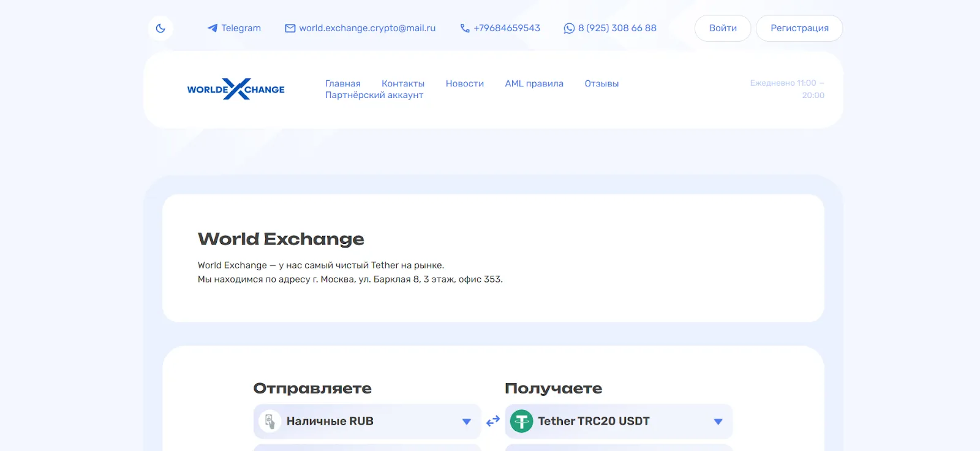This screenshot has height=451, width=980.
Task: Click the arrow of the Tether TRC20 USDT selector
Action: (718, 422)
